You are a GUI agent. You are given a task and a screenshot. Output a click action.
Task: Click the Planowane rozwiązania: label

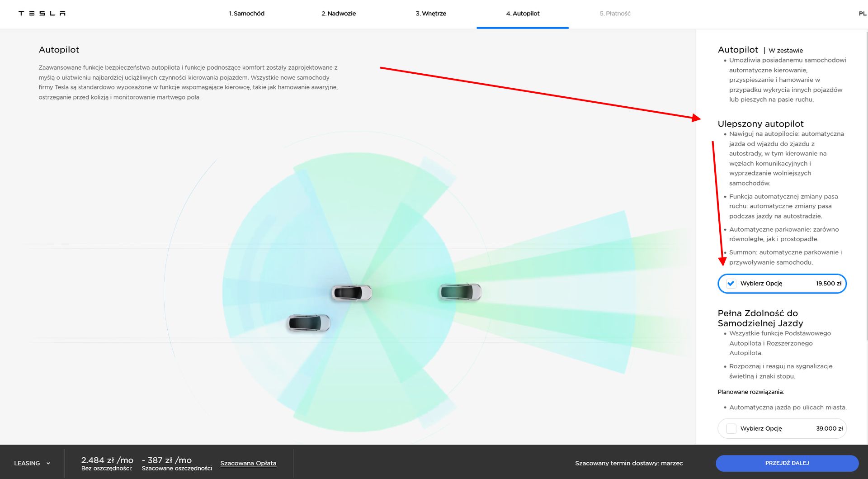(x=750, y=392)
